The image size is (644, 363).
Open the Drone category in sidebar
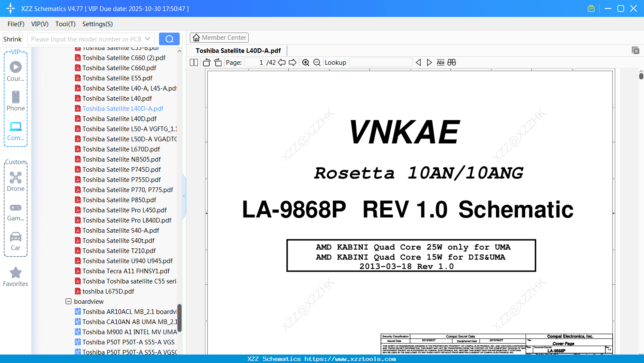click(x=16, y=181)
